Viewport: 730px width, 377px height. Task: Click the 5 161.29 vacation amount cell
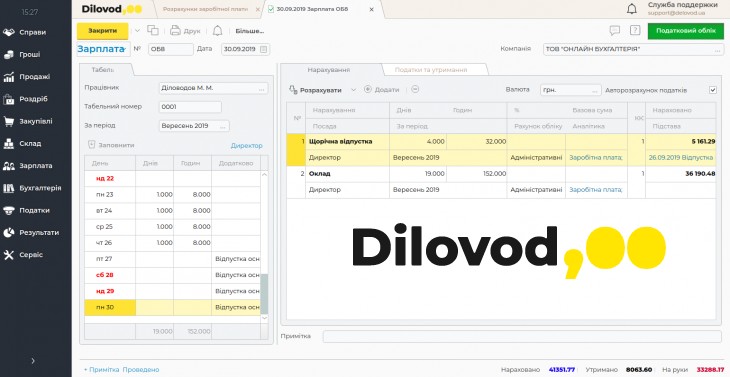click(681, 141)
